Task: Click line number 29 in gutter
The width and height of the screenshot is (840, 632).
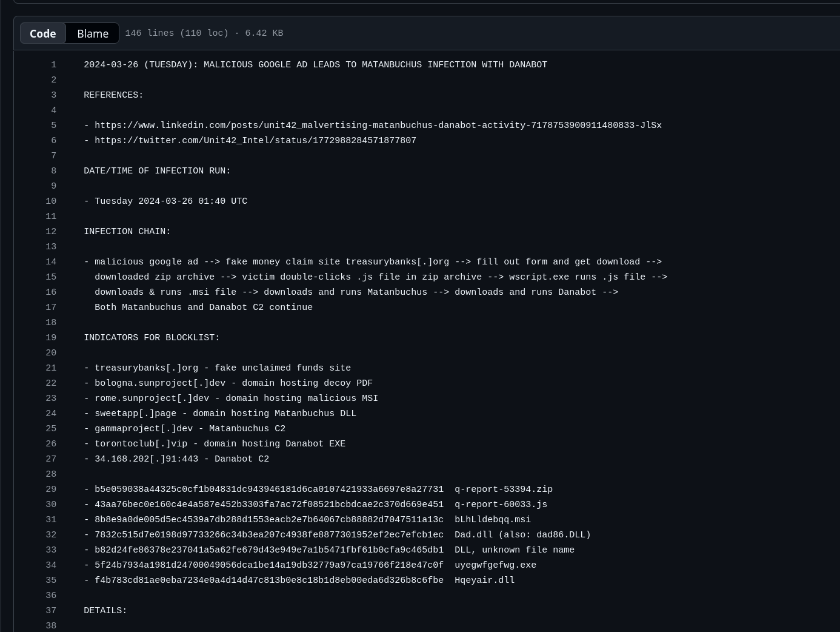Action: pyautogui.click(x=51, y=489)
